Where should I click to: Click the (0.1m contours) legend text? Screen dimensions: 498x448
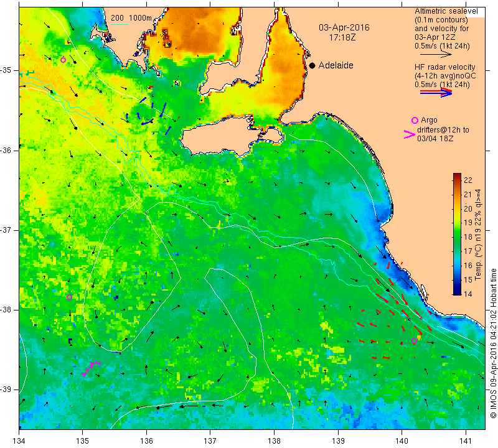click(x=441, y=20)
